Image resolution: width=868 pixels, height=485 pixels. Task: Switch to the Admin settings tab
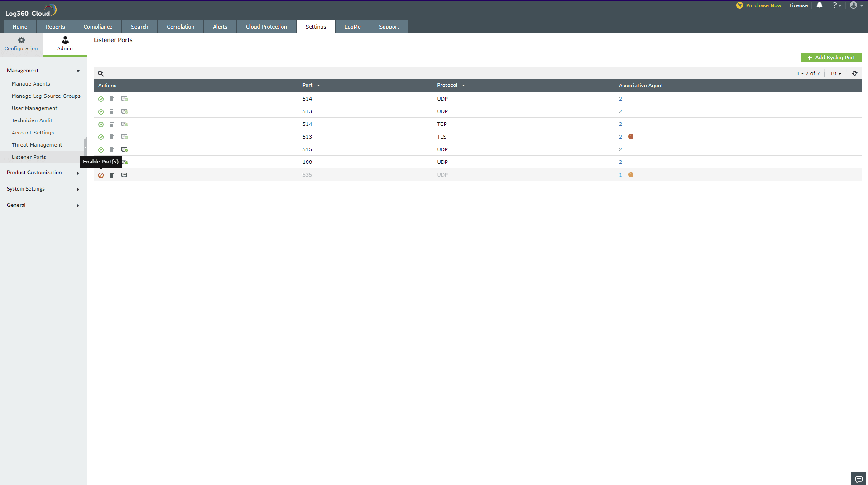(65, 44)
